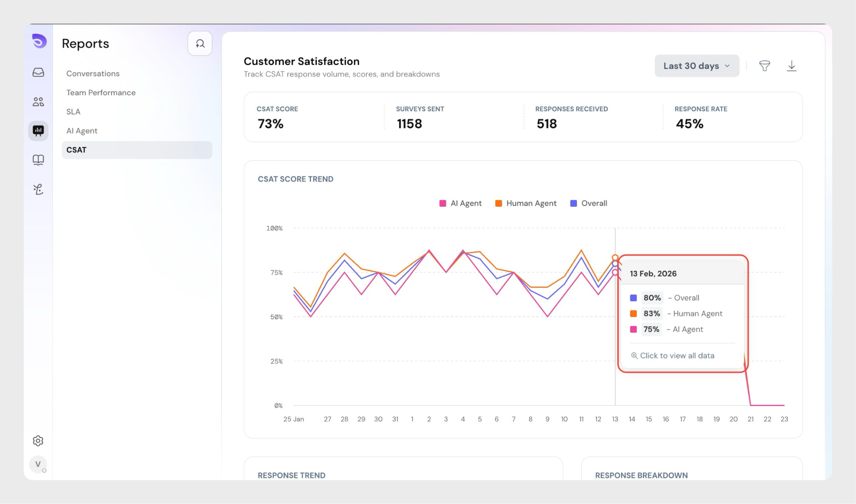The width and height of the screenshot is (856, 504).
Task: Click the filter funnel icon
Action: (x=764, y=66)
